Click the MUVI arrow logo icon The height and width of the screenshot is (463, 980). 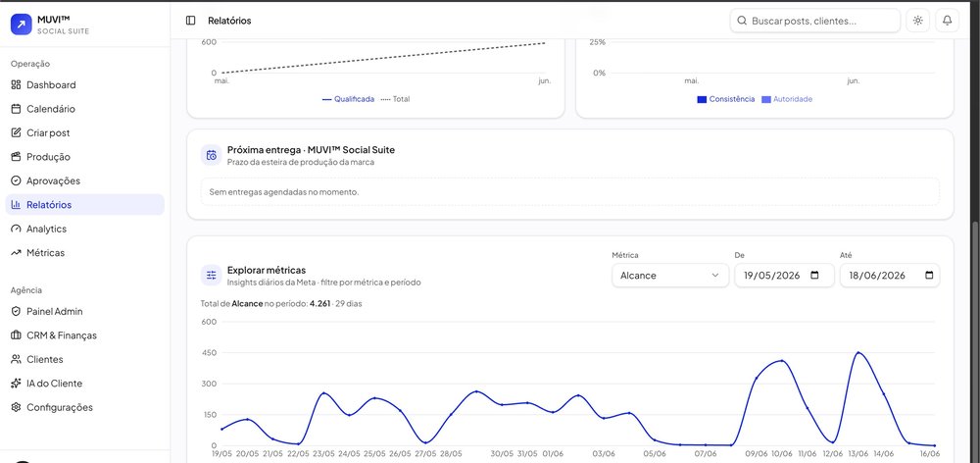[x=22, y=25]
